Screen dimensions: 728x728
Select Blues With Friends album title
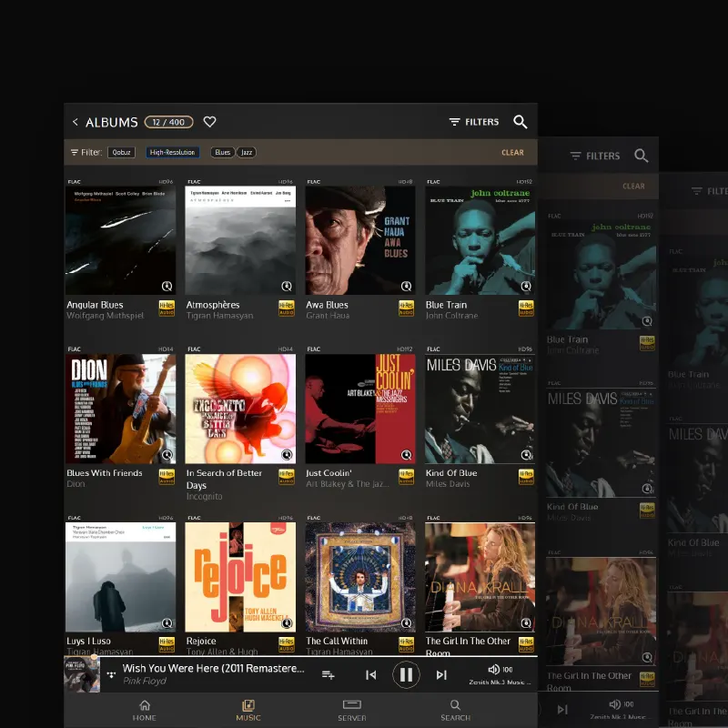tap(105, 473)
